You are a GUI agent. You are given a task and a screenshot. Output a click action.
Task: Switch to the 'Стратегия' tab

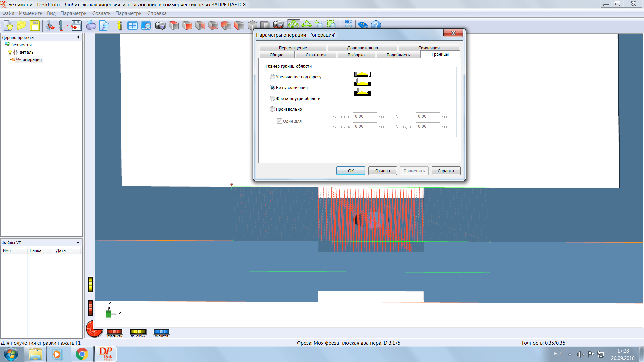click(x=315, y=55)
